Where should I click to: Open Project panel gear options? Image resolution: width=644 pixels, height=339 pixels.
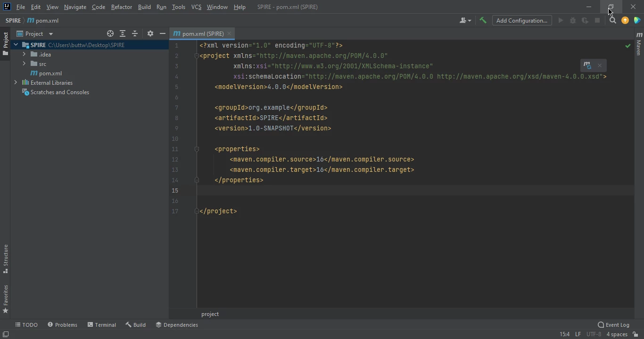pyautogui.click(x=150, y=34)
